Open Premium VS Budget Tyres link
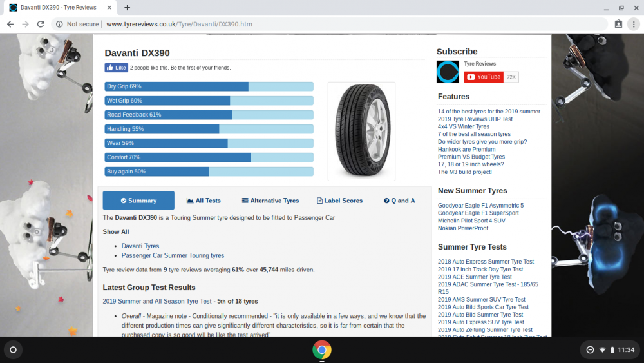644x363 pixels. point(471,157)
